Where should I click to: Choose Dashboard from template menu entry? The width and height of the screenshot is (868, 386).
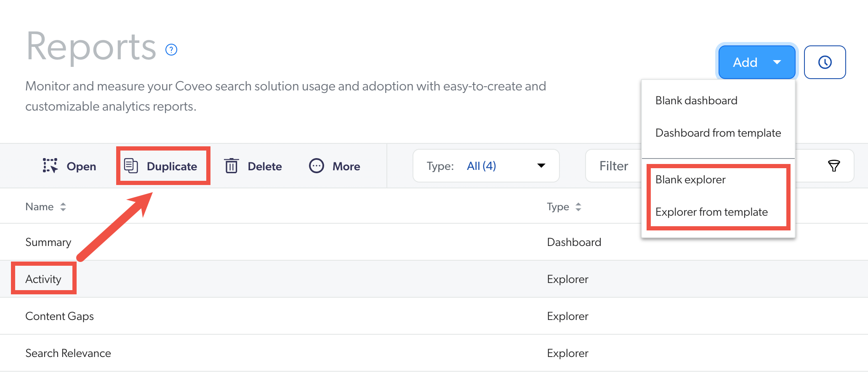pyautogui.click(x=718, y=133)
